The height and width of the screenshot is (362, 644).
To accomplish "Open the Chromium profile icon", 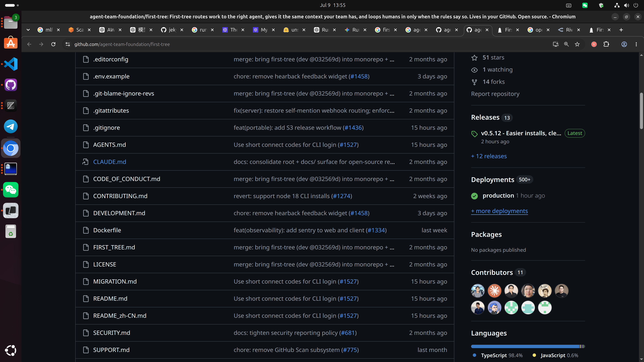I will tap(624, 44).
